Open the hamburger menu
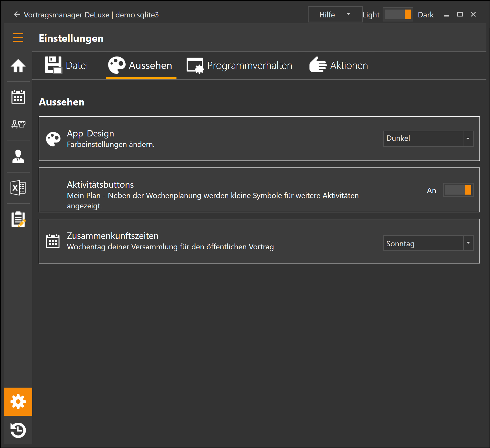 (x=18, y=38)
